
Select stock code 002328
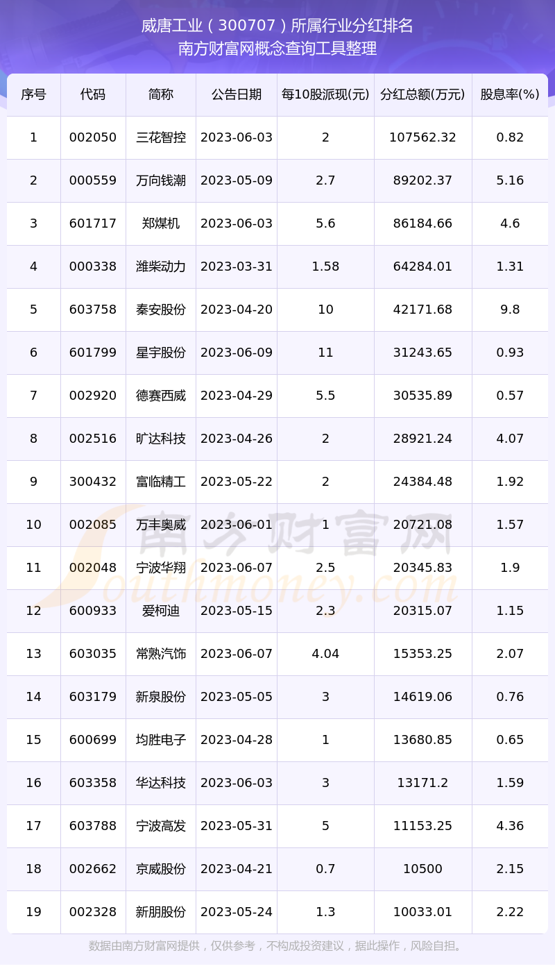(x=93, y=912)
